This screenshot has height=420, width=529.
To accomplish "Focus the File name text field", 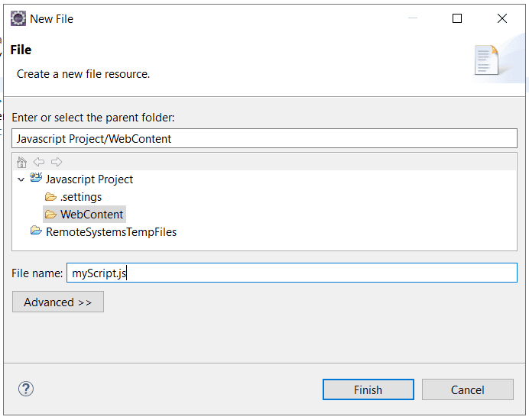I will [x=292, y=273].
